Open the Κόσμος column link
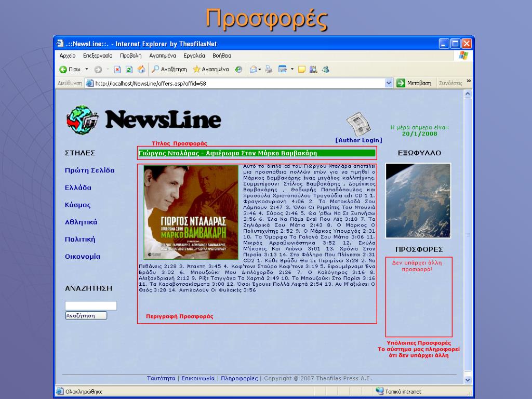 pos(78,205)
